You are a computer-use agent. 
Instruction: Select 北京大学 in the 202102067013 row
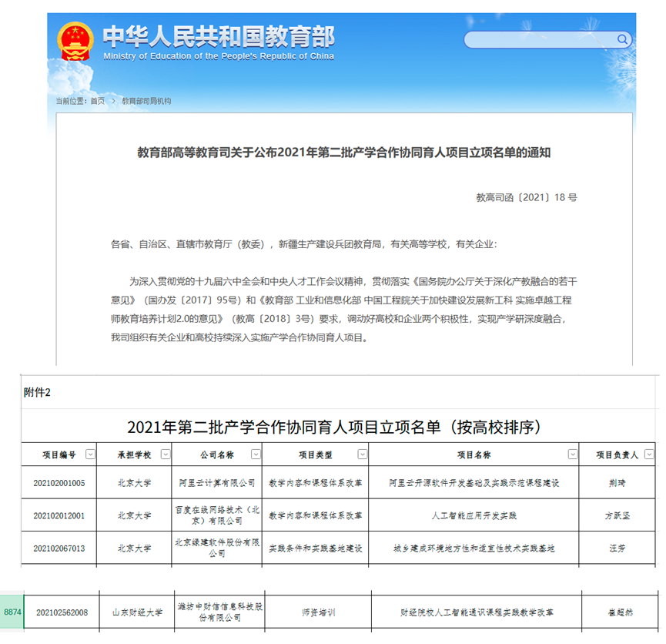tap(134, 548)
